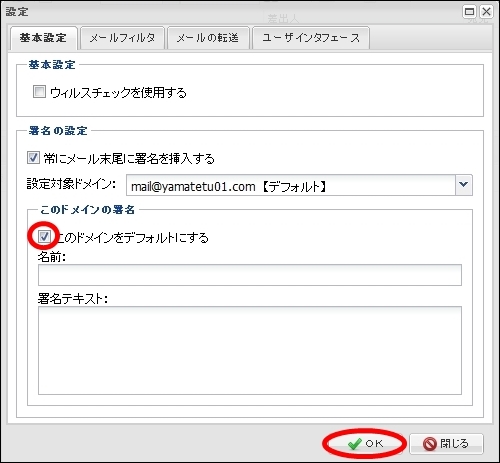
Task: Toggle このドメインをデフォルトにする checkbox
Action: click(44, 237)
